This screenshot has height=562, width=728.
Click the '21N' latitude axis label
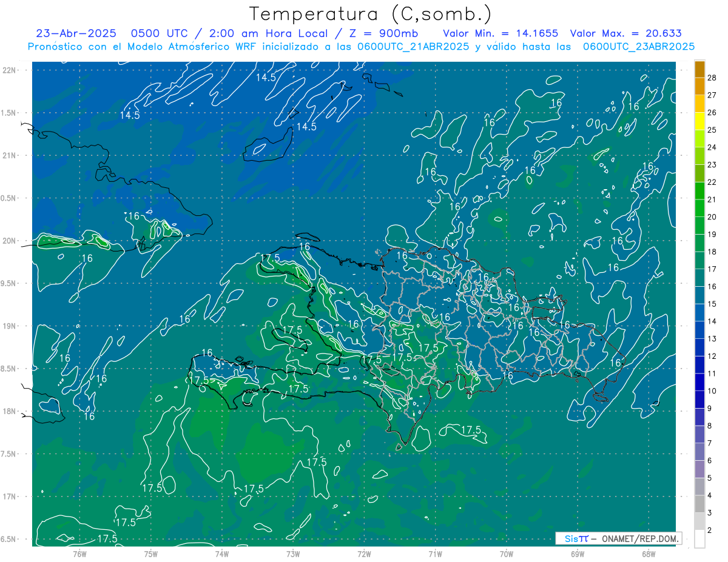click(x=9, y=155)
